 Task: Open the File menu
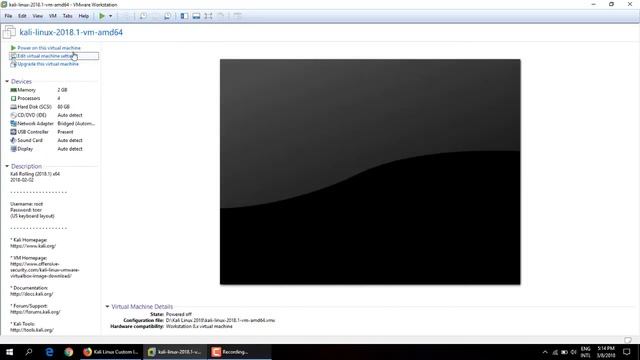pyautogui.click(x=8, y=16)
